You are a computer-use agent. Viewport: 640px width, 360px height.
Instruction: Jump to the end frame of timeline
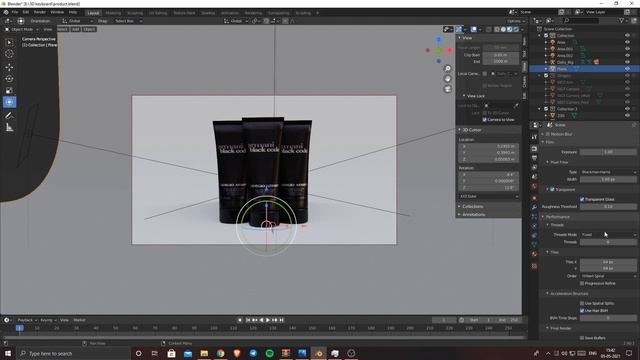point(281,320)
